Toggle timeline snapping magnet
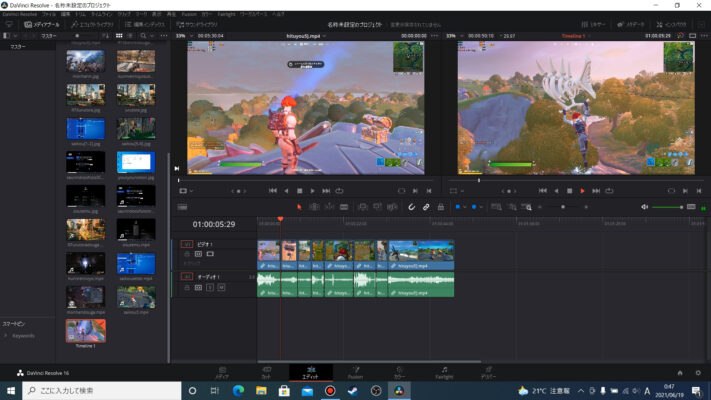The image size is (711, 400). pyautogui.click(x=411, y=207)
